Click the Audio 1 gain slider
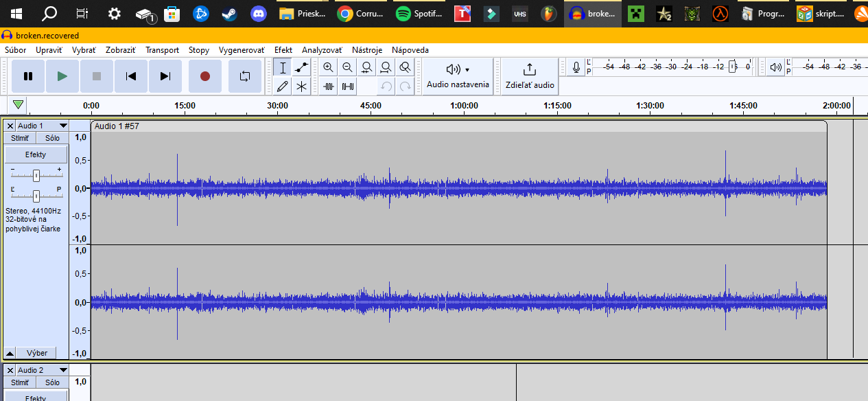The height and width of the screenshot is (401, 868). tap(36, 175)
